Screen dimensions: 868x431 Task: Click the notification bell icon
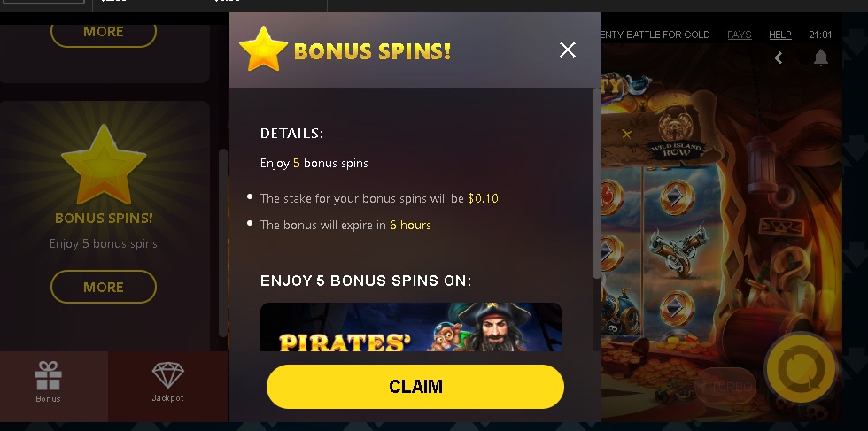(x=820, y=58)
